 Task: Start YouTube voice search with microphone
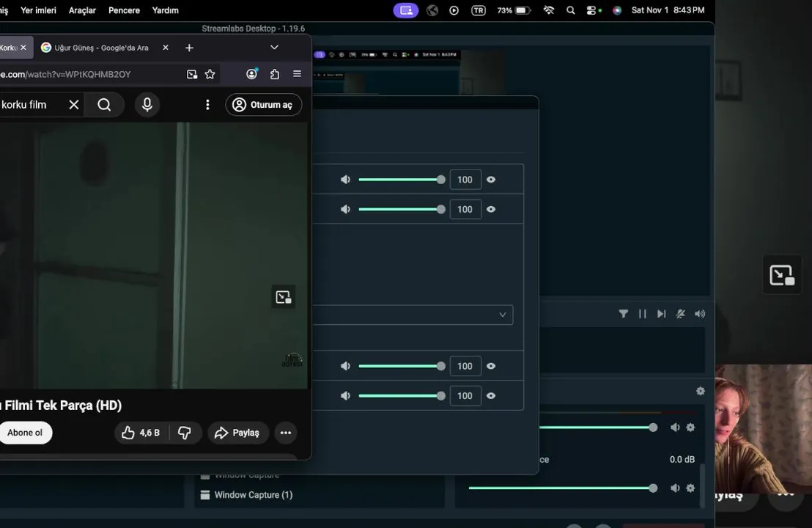147,105
